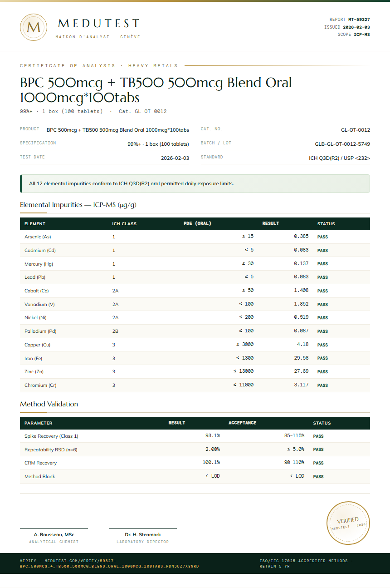Open the medutest.com verify link in footer
Screen dimensions: 390x588
109,563
